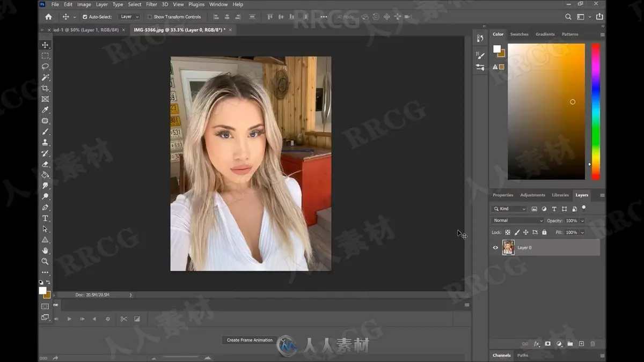The height and width of the screenshot is (362, 644).
Task: Select the Clone Stamp tool
Action: (x=45, y=142)
